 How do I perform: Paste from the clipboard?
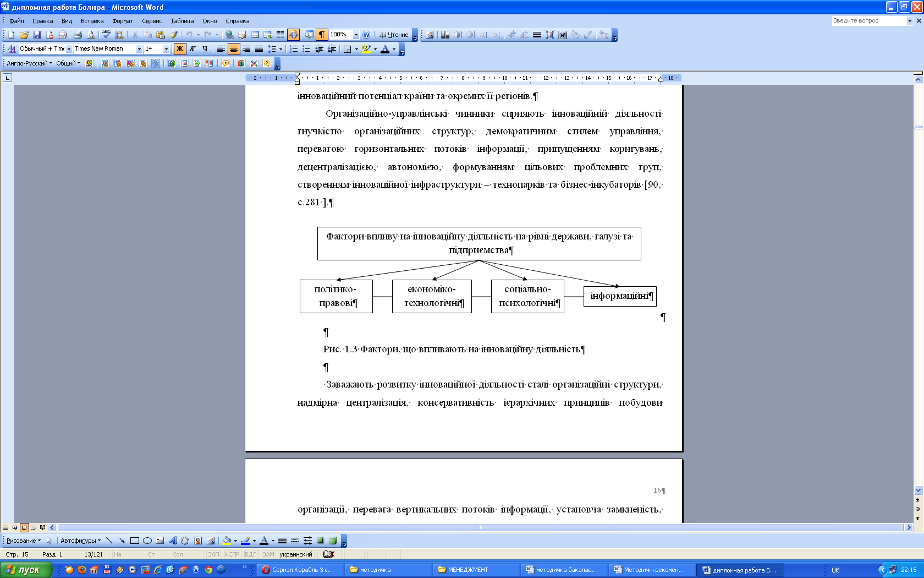161,35
